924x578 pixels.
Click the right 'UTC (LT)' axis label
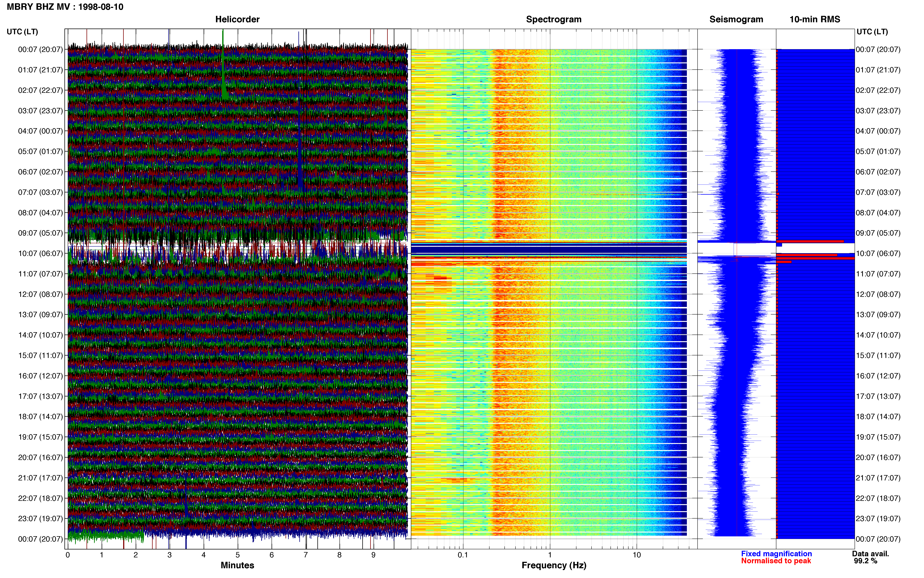coord(872,32)
